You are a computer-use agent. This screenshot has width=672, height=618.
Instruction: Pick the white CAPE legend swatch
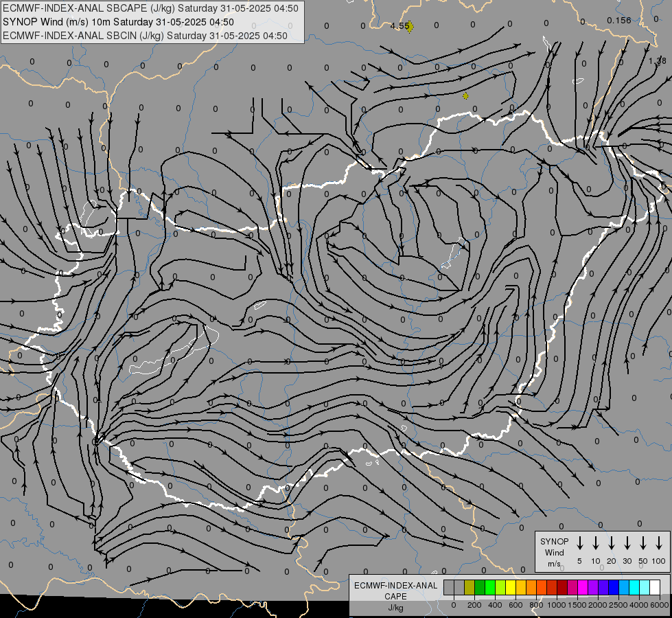654,587
